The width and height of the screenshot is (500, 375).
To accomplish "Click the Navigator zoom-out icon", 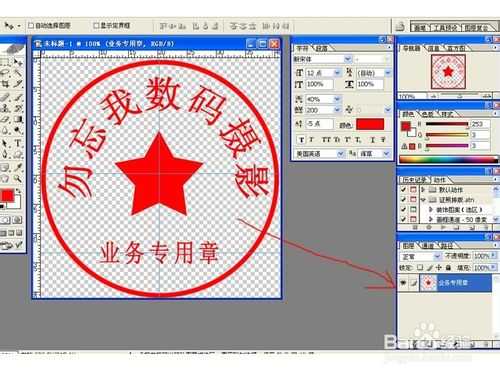I will pyautogui.click(x=433, y=96).
